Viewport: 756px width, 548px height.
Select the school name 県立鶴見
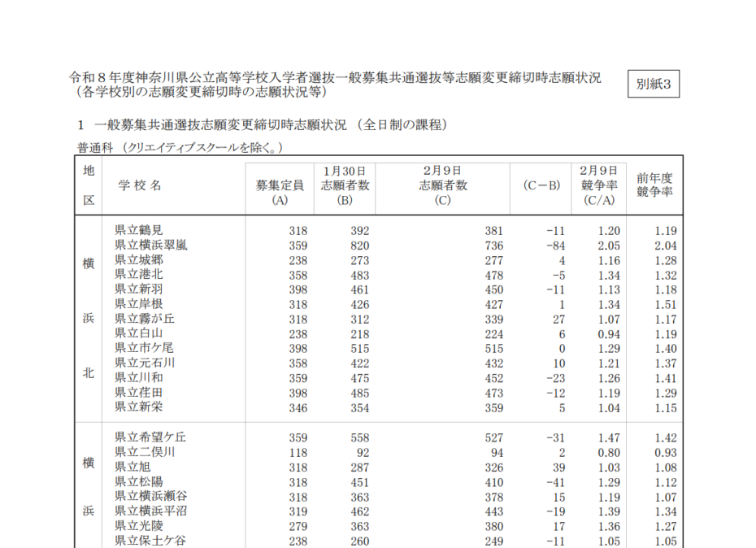[139, 231]
